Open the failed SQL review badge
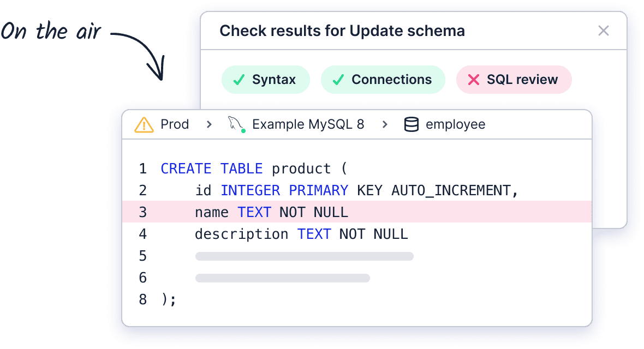This screenshot has height=349, width=644. (514, 80)
